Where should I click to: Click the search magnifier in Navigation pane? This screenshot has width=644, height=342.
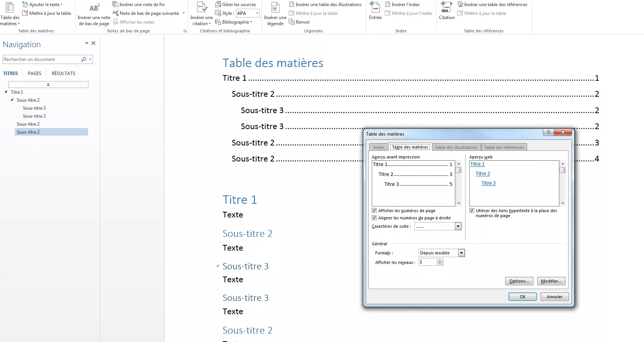click(x=84, y=59)
